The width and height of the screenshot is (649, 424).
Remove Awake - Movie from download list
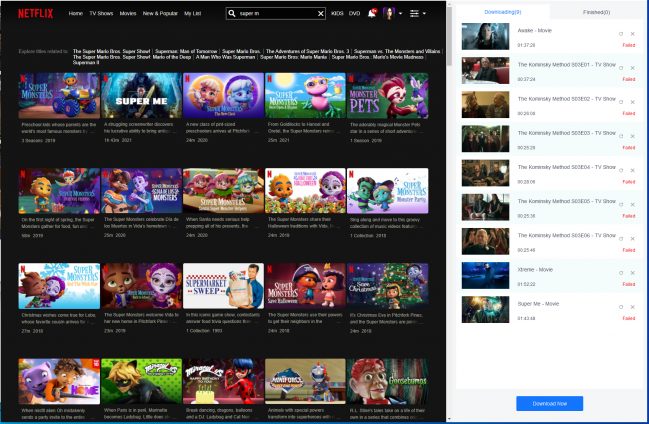(x=632, y=34)
